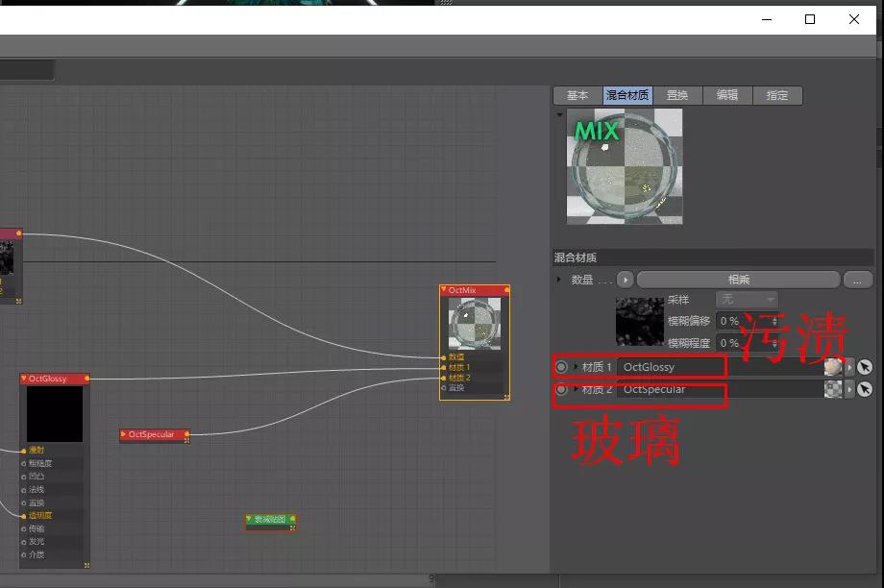The height and width of the screenshot is (588, 884).
Task: Click the OctSpecular material preview sphere icon
Action: [x=832, y=389]
